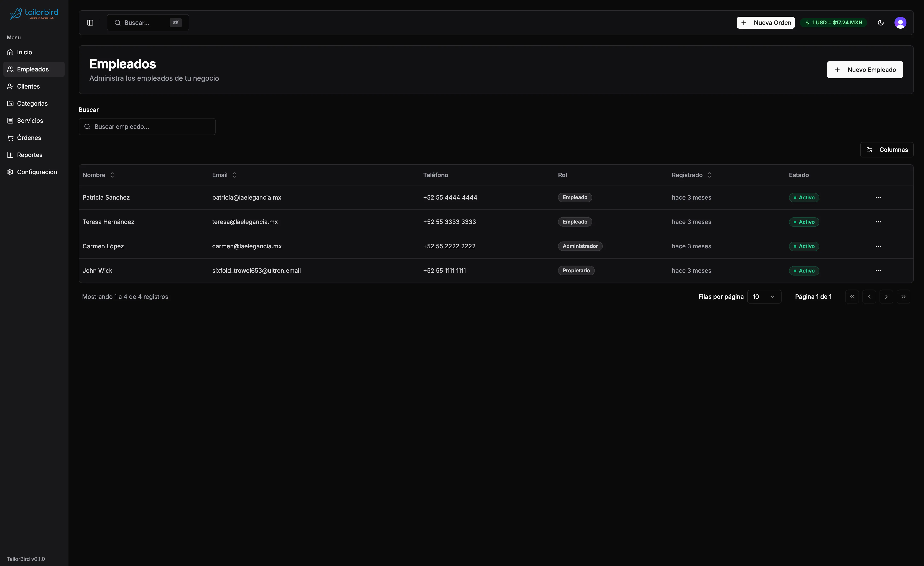Focus the Buscar empleado field
The width and height of the screenshot is (924, 566).
pos(147,127)
